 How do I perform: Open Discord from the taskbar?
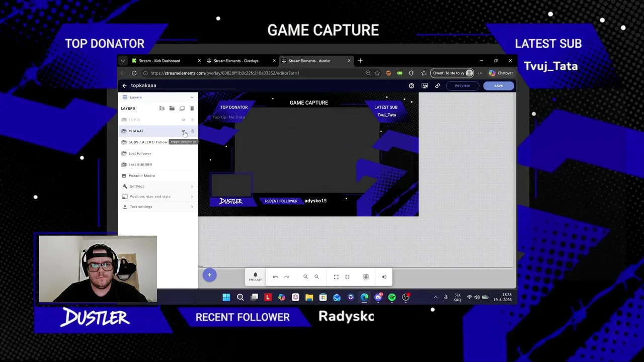point(378,297)
